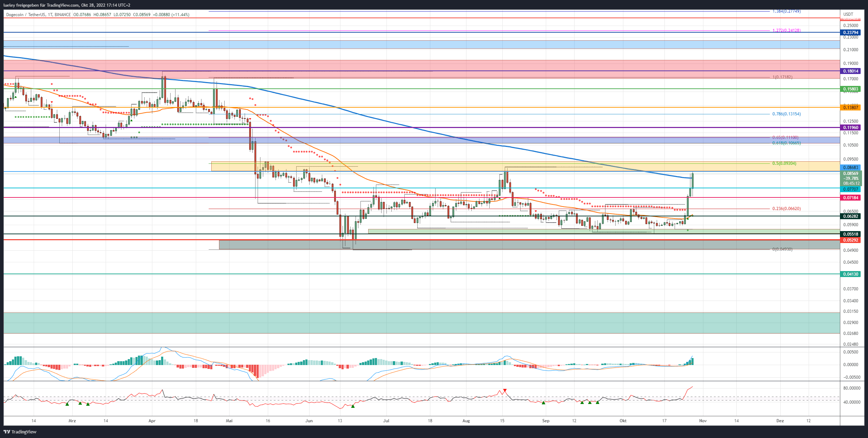
Task: Click the +0.00880 (+11.44%) change value
Action: coord(171,15)
